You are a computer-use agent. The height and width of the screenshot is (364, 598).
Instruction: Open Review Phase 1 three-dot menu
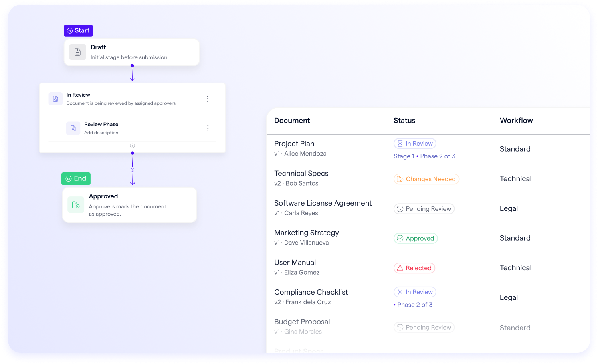click(208, 128)
